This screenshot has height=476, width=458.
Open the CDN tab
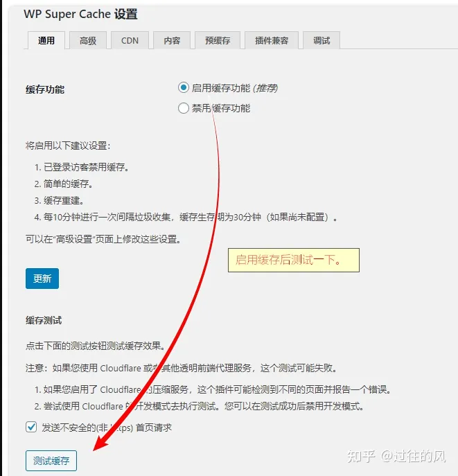click(x=130, y=40)
